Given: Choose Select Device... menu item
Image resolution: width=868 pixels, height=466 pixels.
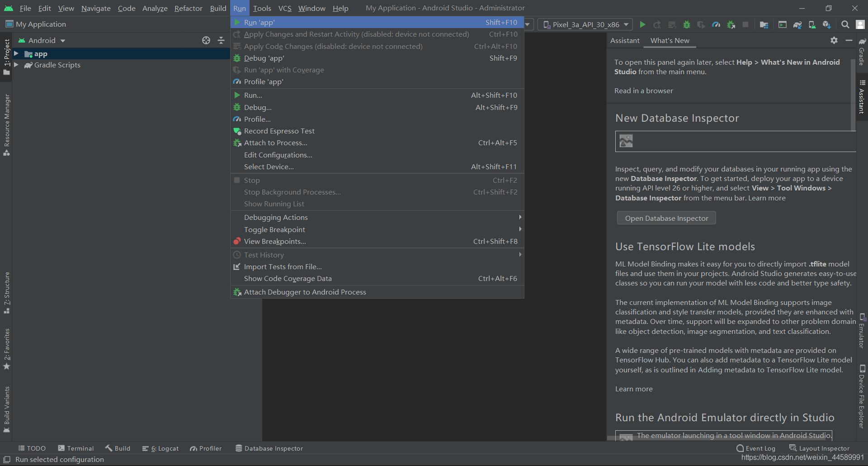Looking at the screenshot, I should (377, 166).
